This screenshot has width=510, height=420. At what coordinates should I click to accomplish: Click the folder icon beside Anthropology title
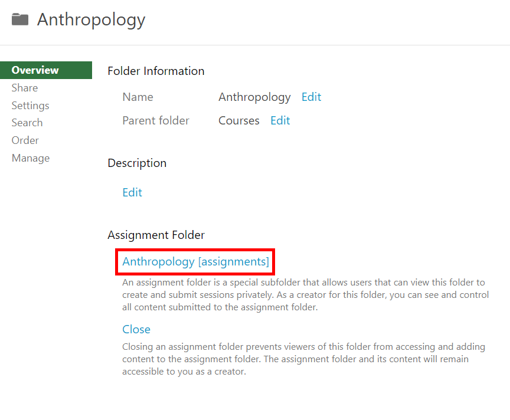click(x=20, y=19)
